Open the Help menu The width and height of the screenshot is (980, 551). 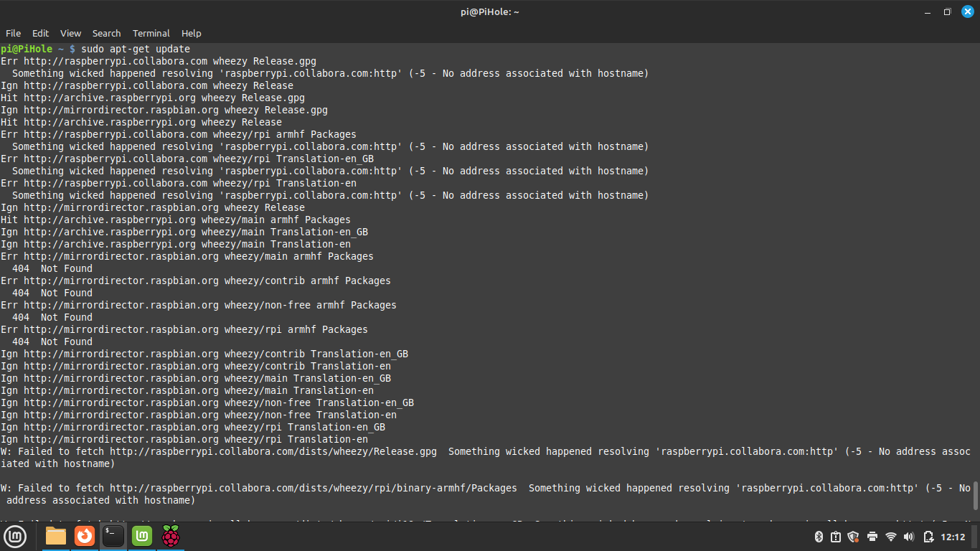point(192,33)
